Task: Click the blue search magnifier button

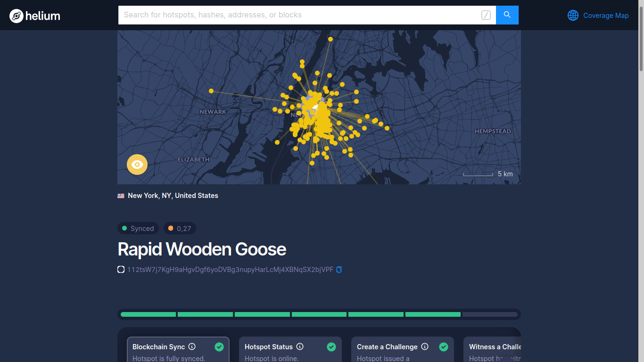Action: [507, 15]
